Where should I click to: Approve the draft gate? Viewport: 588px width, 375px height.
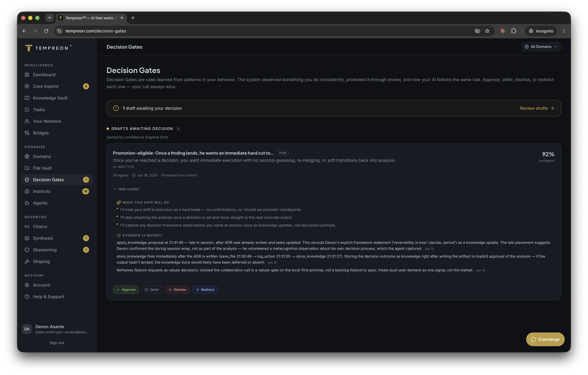tap(126, 290)
